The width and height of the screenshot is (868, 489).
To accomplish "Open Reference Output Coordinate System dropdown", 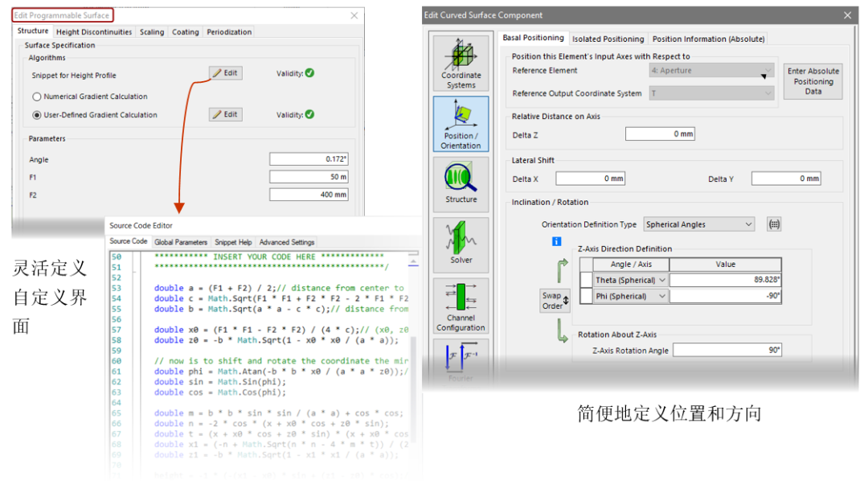I will tap(711, 93).
